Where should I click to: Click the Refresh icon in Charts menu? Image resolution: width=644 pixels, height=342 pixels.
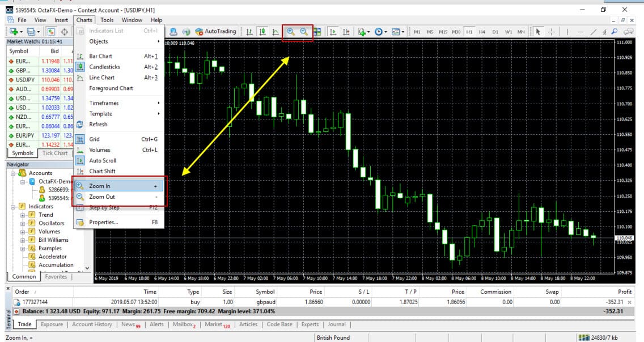tap(80, 125)
